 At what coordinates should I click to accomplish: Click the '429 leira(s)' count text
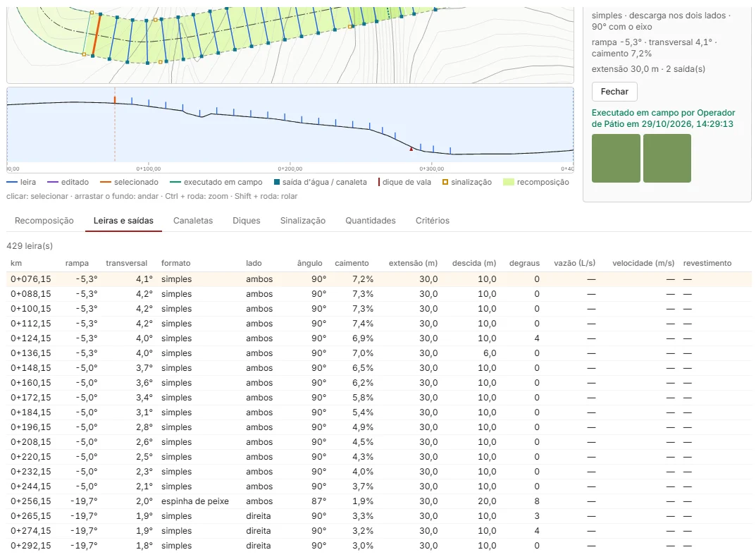pos(30,245)
